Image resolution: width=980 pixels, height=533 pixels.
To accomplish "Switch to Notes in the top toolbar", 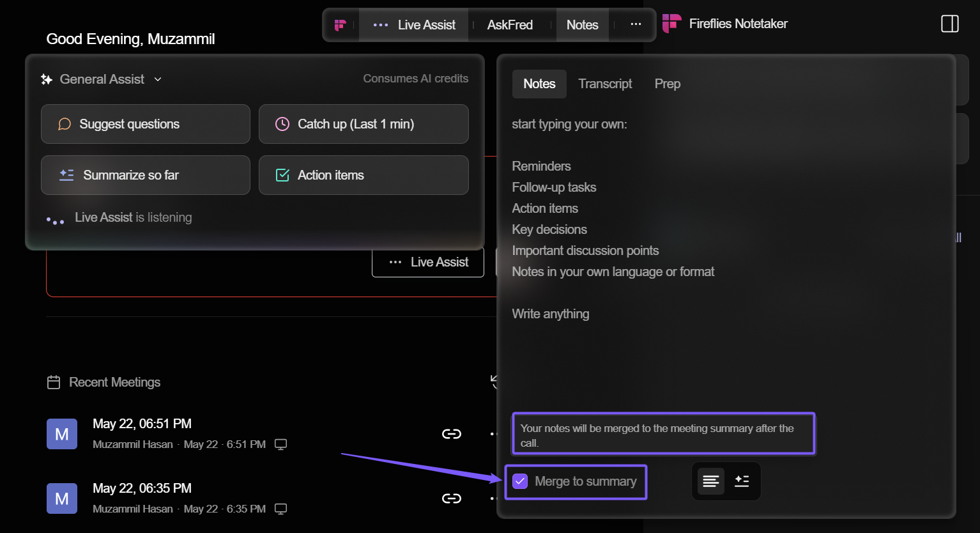I will pos(582,25).
